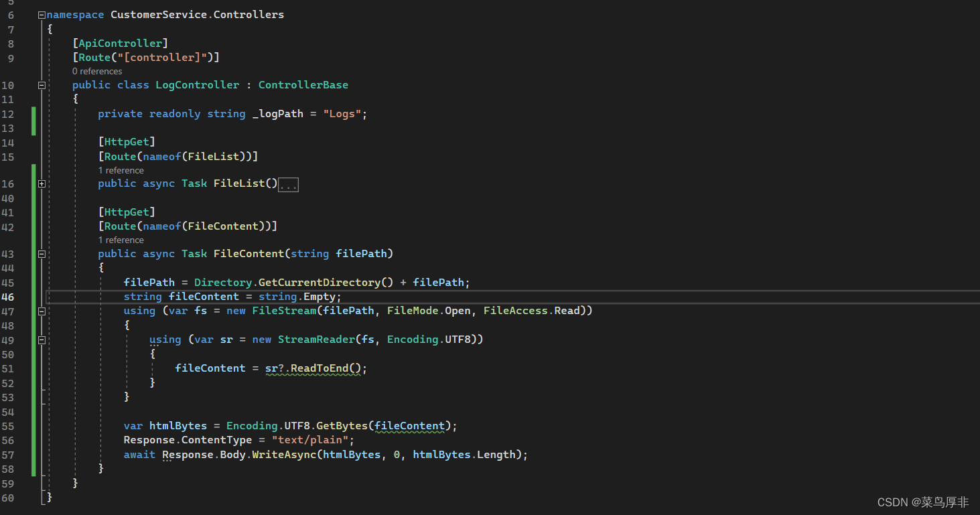The height and width of the screenshot is (515, 980).
Task: Click the _logPath field name
Action: coord(278,114)
